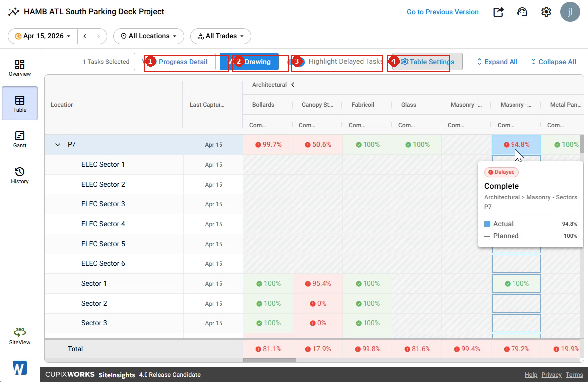Open the History panel
The image size is (588, 382).
coord(20,175)
